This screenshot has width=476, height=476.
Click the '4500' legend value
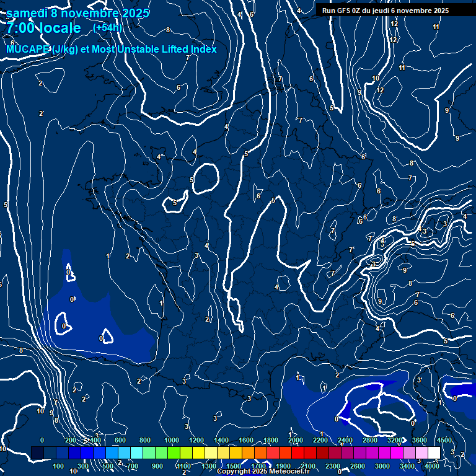pos(444,440)
